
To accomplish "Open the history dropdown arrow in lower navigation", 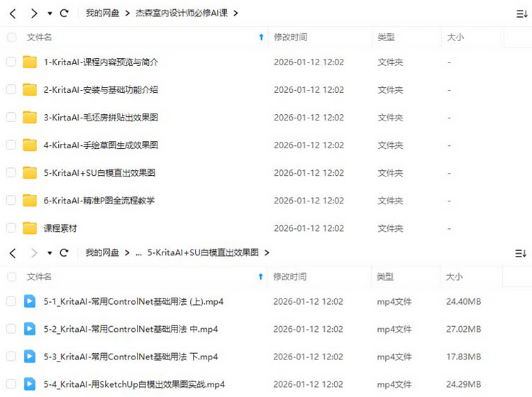I will [50, 253].
